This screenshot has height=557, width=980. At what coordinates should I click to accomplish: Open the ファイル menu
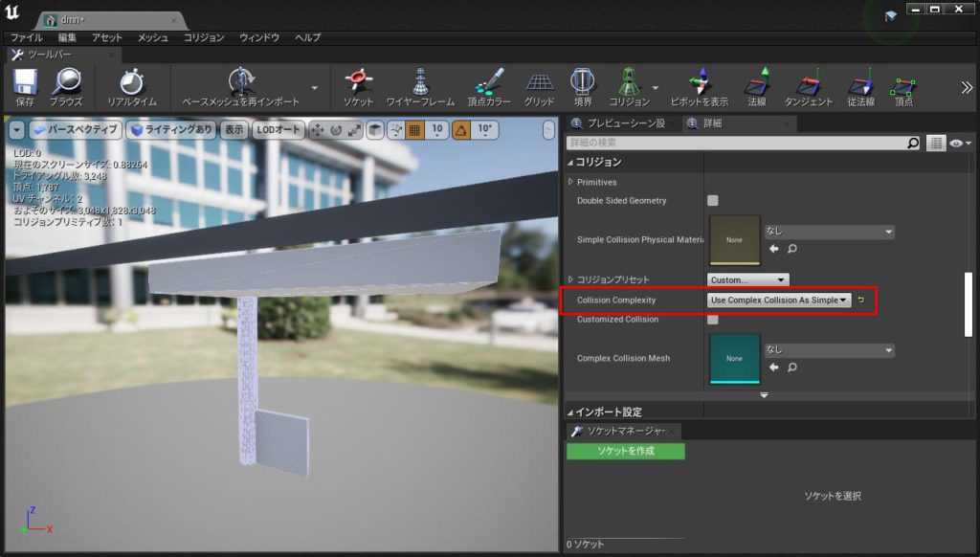tap(26, 37)
